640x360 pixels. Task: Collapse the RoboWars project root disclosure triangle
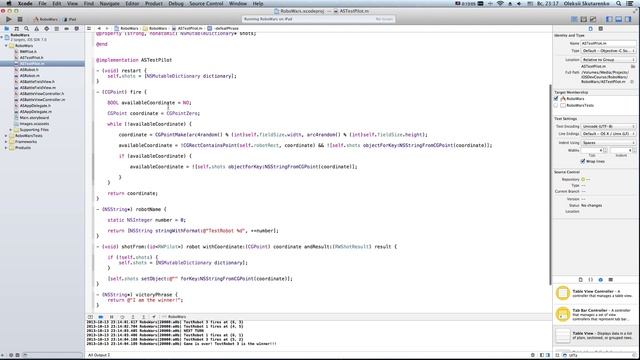click(2, 37)
